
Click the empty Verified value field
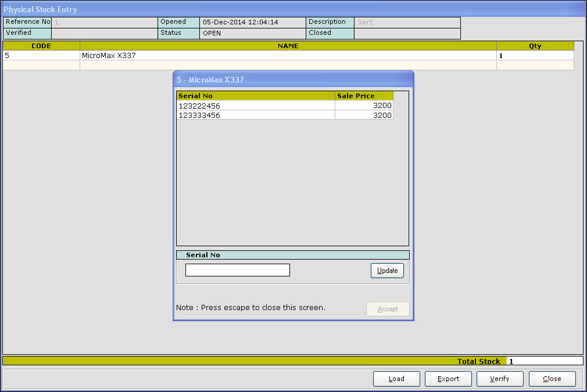click(105, 33)
